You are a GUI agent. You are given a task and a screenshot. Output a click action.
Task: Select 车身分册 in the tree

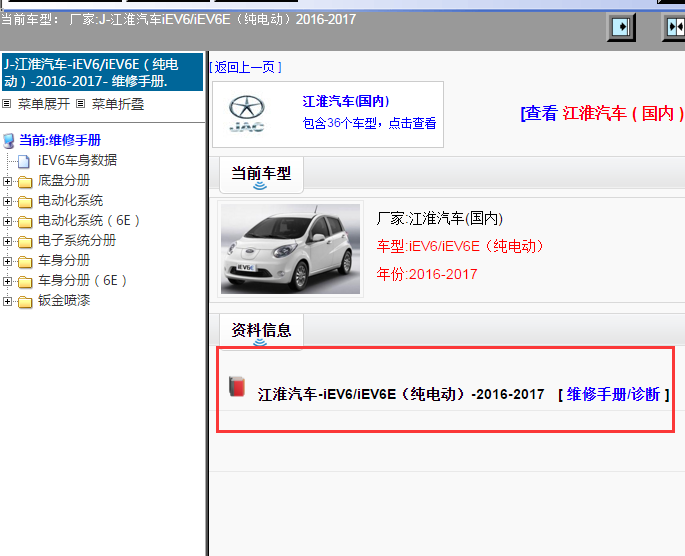tap(64, 261)
